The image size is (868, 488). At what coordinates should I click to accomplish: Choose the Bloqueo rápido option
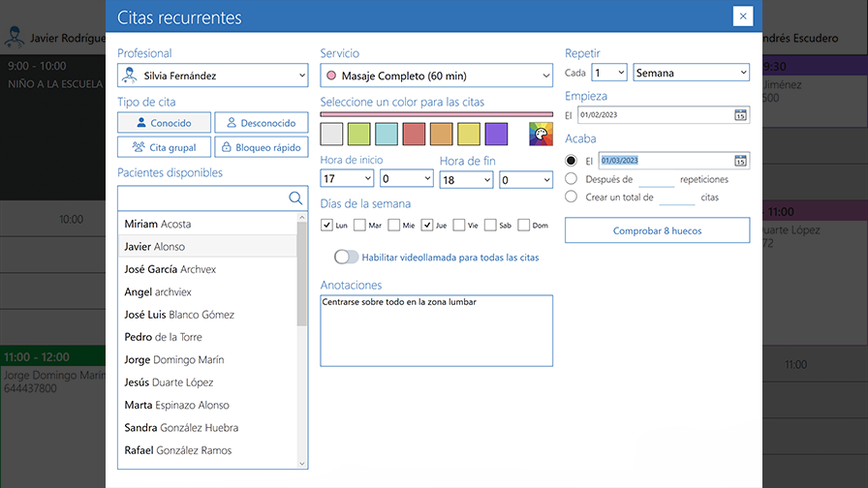[x=262, y=147]
